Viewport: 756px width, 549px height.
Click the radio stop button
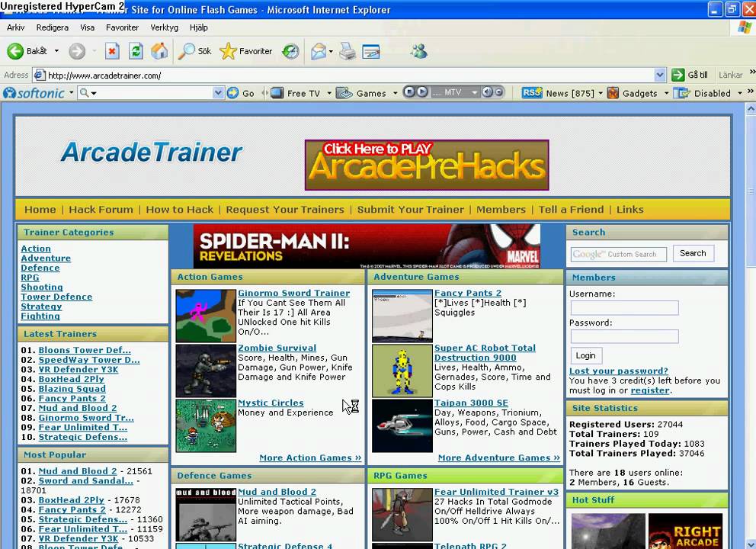(x=409, y=91)
